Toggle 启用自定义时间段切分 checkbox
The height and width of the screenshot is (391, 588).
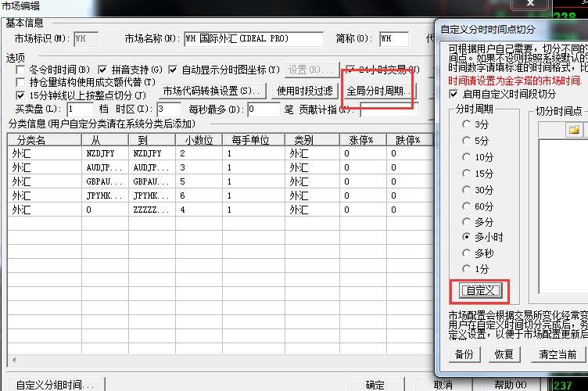pos(454,94)
